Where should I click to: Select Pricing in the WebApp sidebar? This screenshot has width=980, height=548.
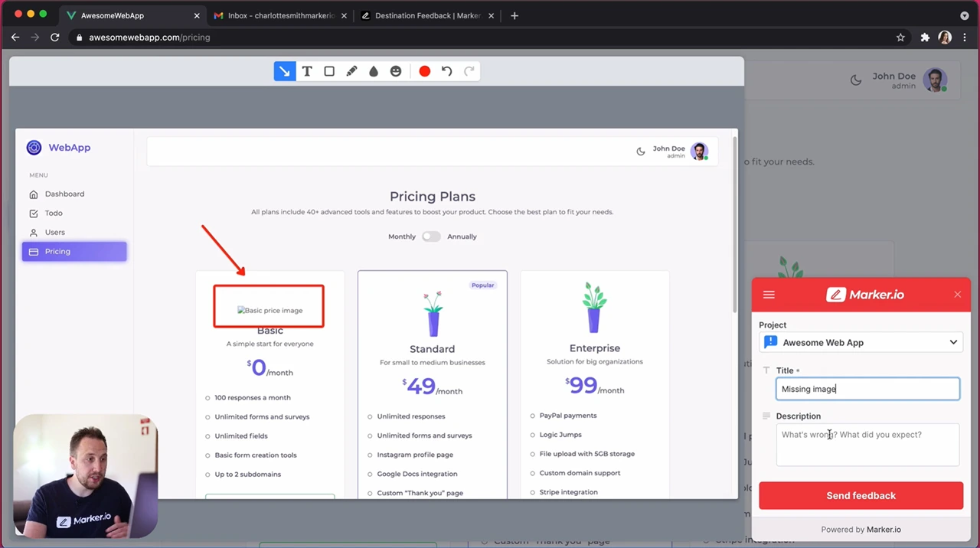click(74, 252)
